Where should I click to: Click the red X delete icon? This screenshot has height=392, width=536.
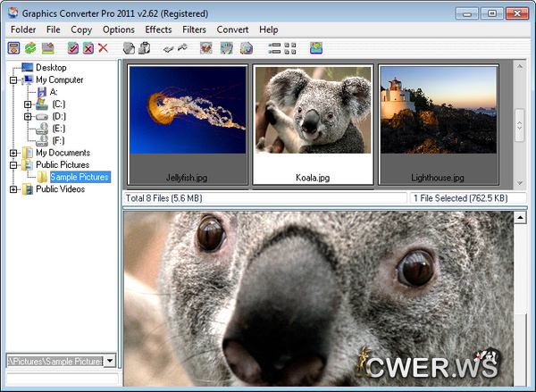point(104,48)
